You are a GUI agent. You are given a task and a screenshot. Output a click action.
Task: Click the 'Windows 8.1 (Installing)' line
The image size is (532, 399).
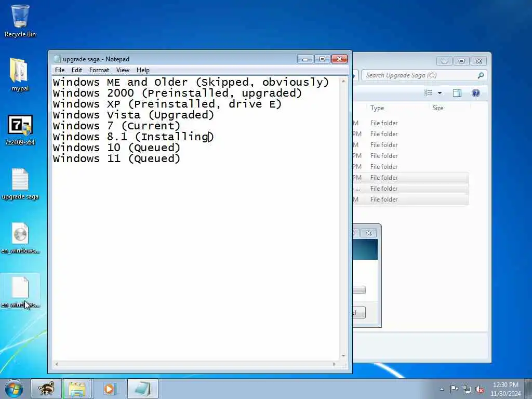click(x=133, y=137)
